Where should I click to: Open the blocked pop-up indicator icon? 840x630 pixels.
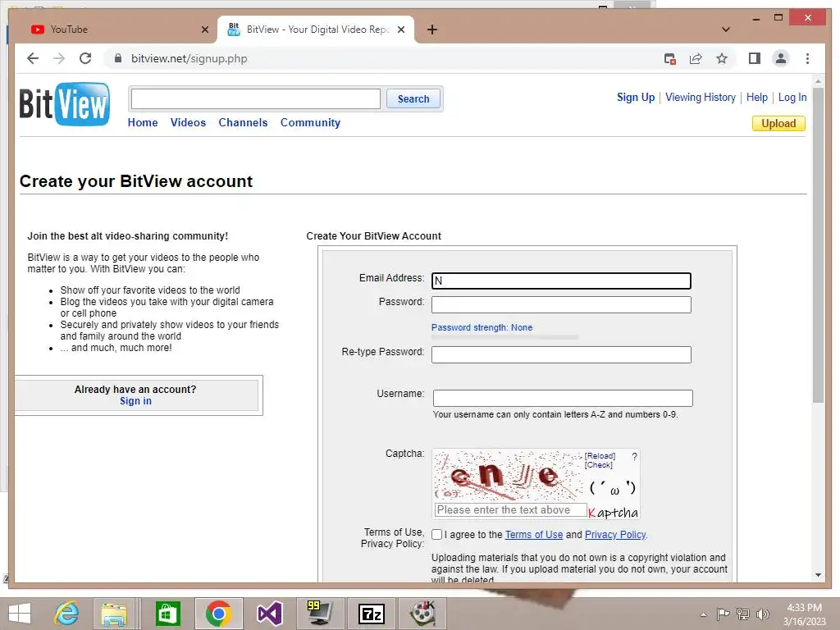669,58
